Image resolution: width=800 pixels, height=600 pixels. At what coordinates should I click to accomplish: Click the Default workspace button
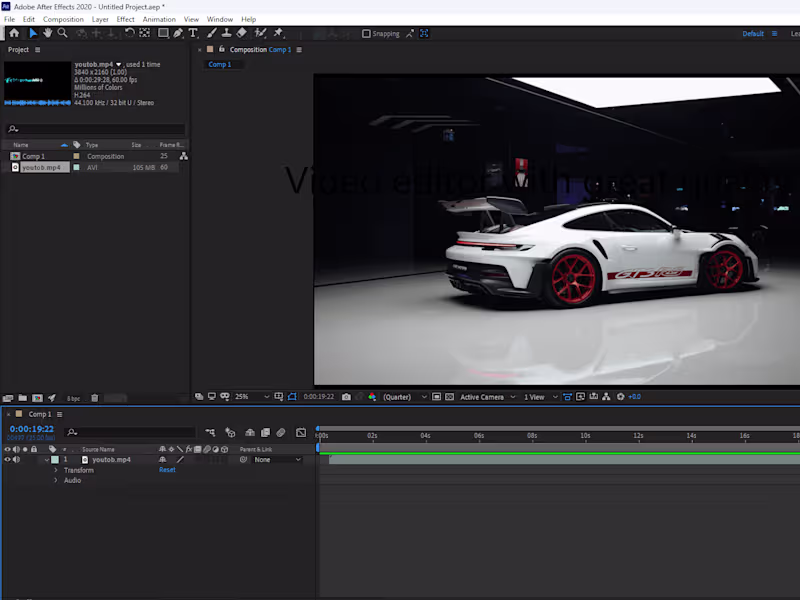pos(752,33)
